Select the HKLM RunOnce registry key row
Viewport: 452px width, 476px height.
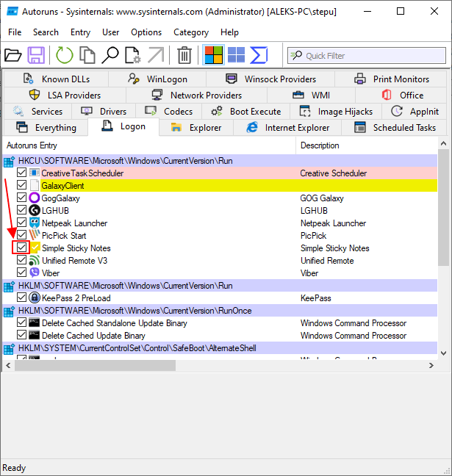(x=220, y=310)
